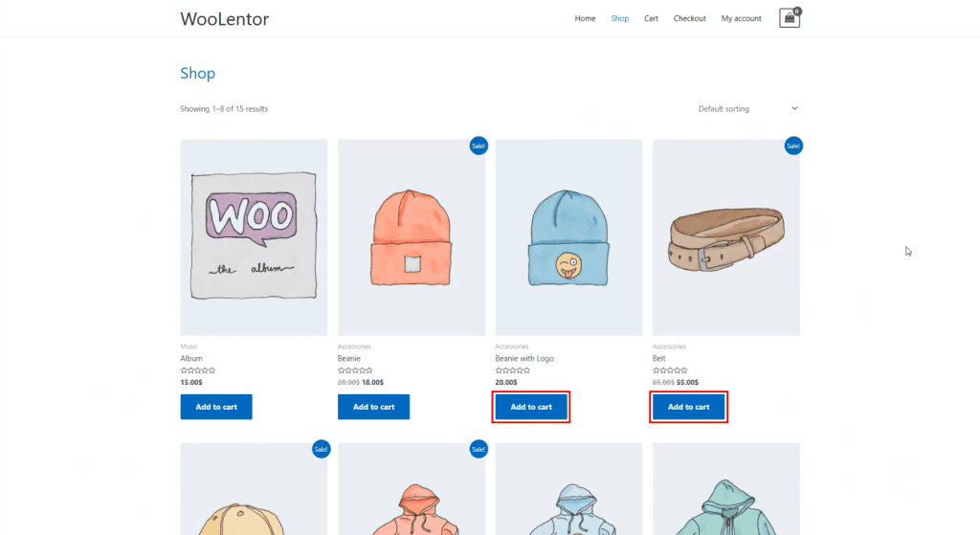Screen dimensions: 980x535
Task: Rate the Album with stars
Action: 197,370
